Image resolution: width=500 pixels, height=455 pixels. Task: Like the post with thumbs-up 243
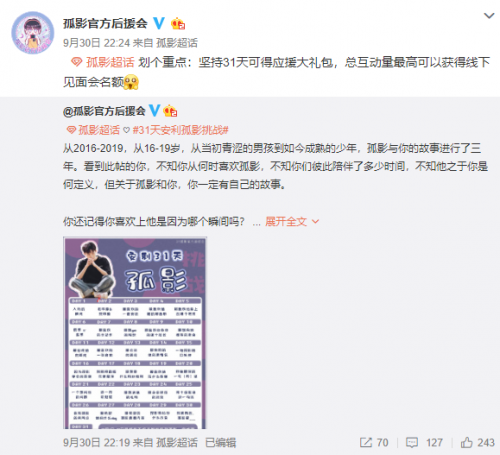(477, 443)
